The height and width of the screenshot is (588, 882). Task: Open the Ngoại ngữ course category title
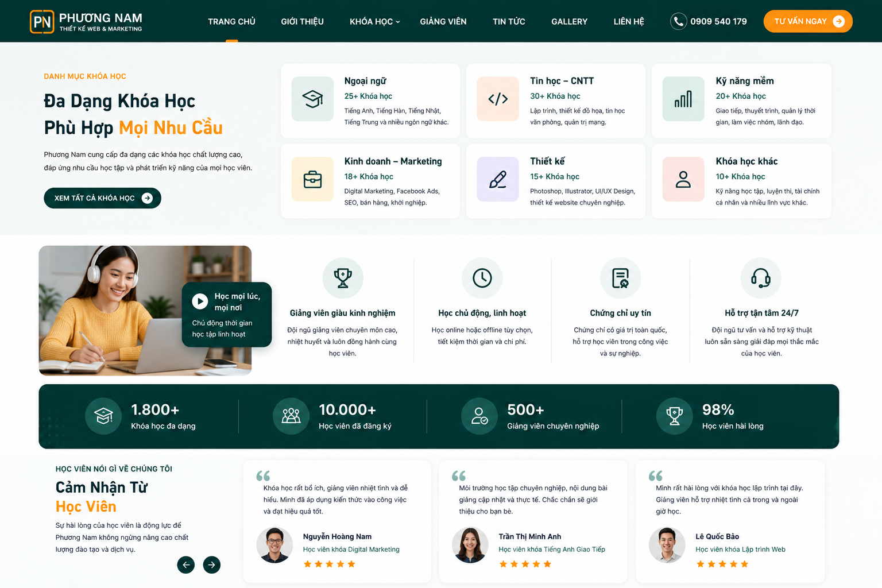365,81
